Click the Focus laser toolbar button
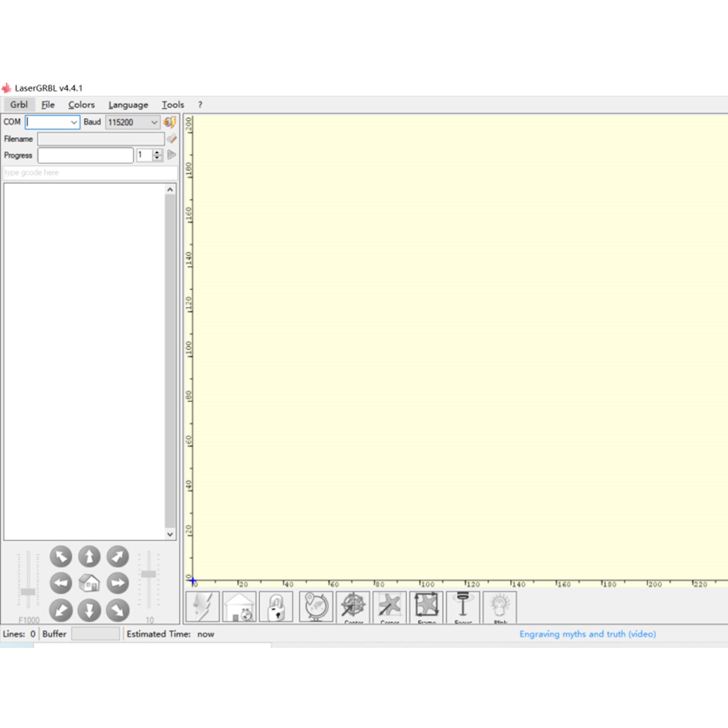The width and height of the screenshot is (728, 728). point(463,607)
